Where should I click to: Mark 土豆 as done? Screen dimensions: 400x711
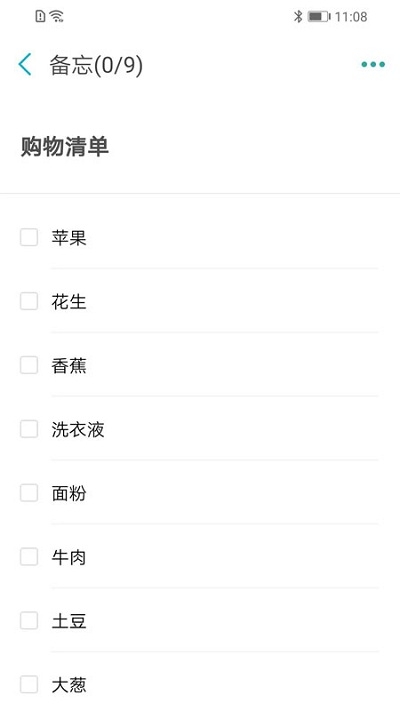click(x=29, y=621)
